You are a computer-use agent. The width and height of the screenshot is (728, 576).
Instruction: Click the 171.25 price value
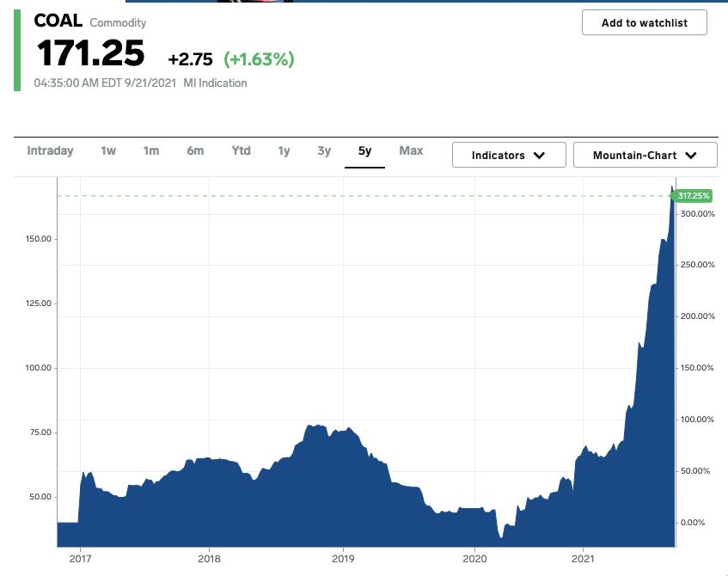point(90,54)
